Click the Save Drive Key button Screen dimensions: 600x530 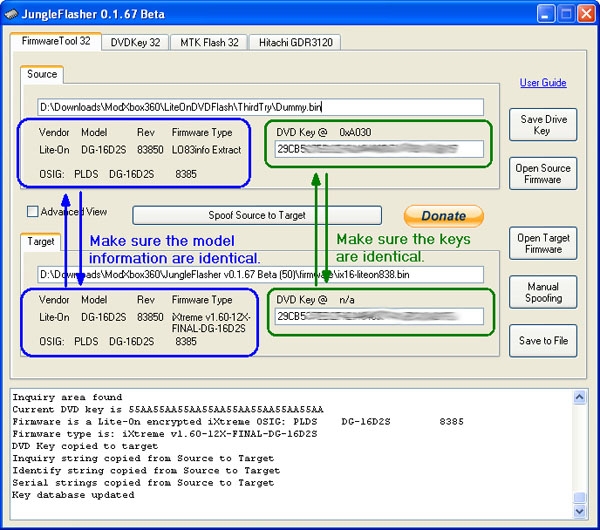[x=543, y=125]
